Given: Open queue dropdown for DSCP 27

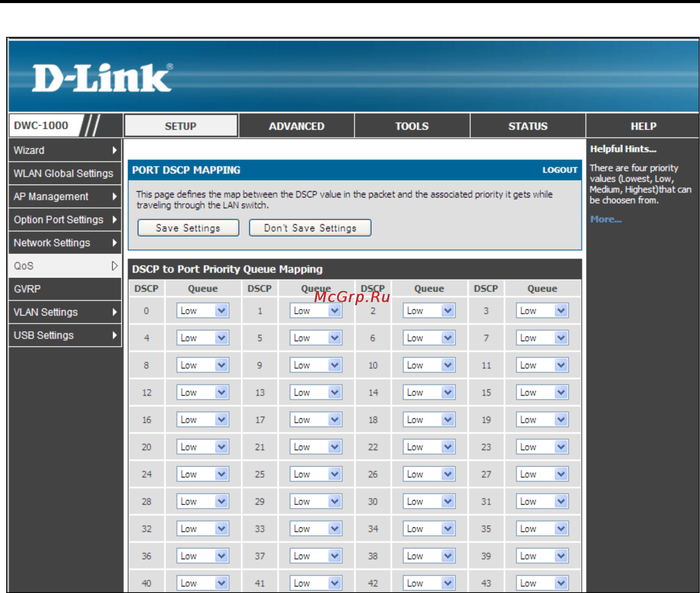Looking at the screenshot, I should point(542,474).
